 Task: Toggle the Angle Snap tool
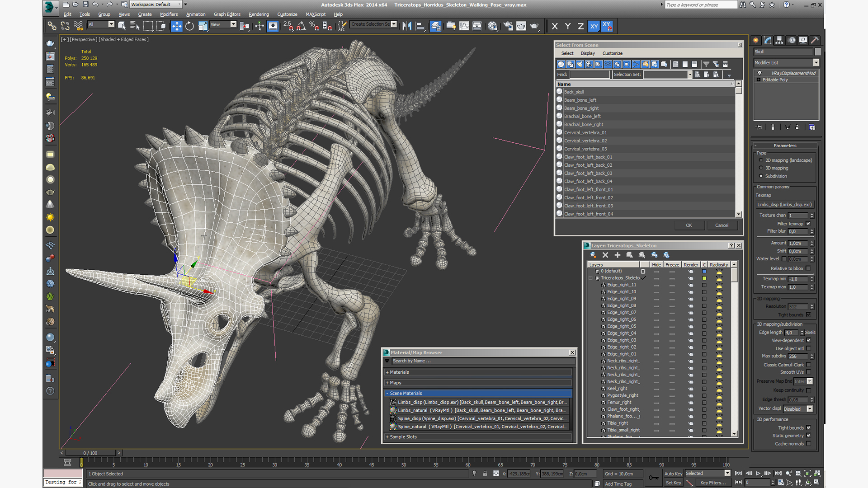coord(301,26)
